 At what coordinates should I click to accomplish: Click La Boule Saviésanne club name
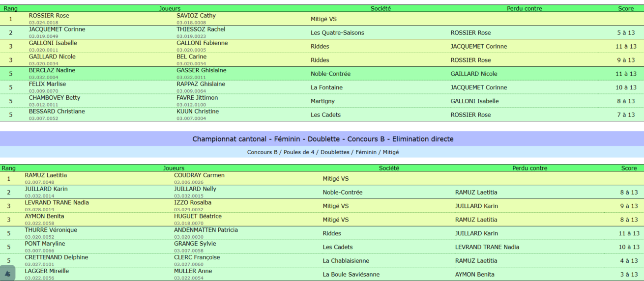point(351,275)
